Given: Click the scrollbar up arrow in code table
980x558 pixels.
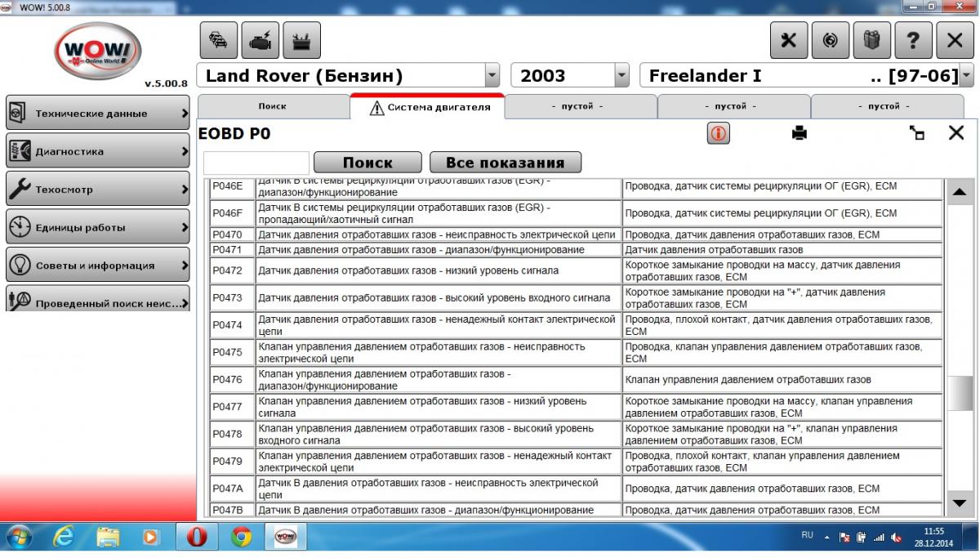Looking at the screenshot, I should point(960,192).
